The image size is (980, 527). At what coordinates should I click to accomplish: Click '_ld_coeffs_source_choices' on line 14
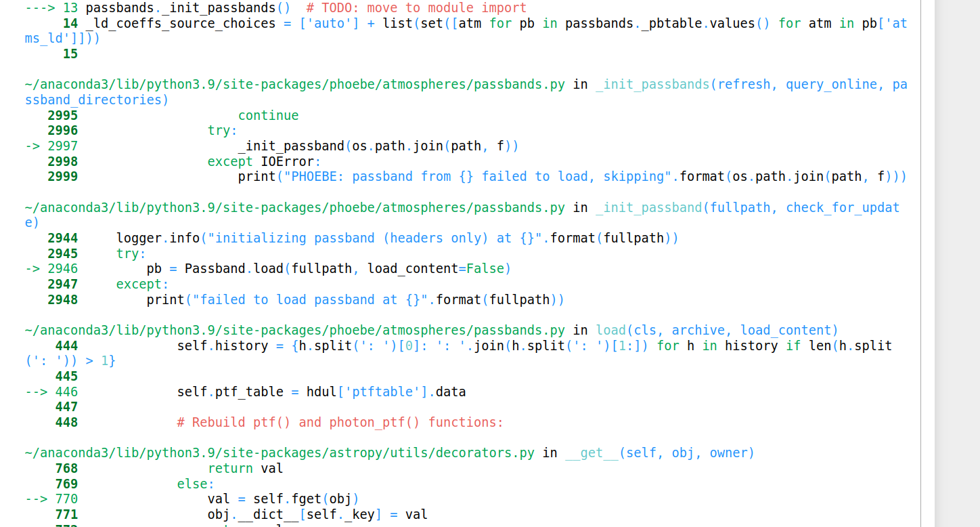[181, 24]
